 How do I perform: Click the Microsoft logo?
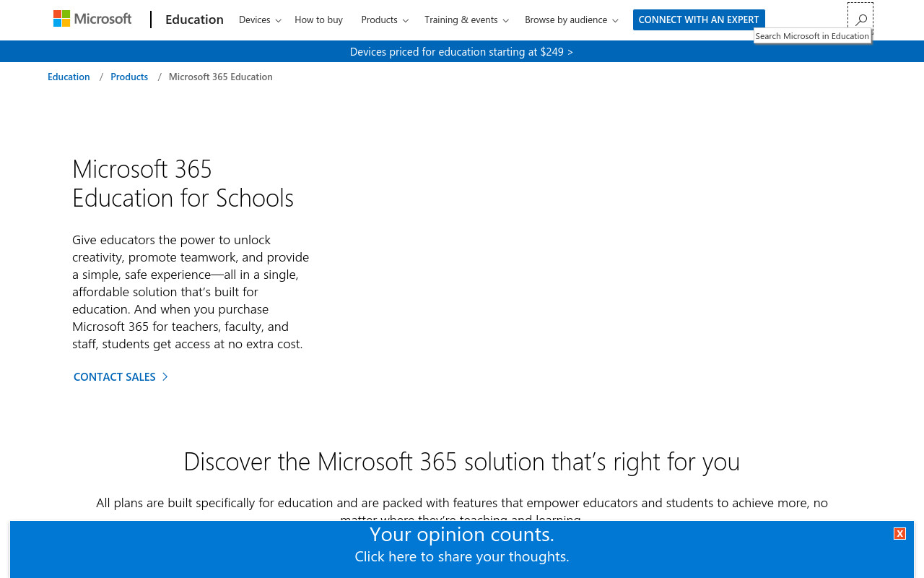point(92,19)
